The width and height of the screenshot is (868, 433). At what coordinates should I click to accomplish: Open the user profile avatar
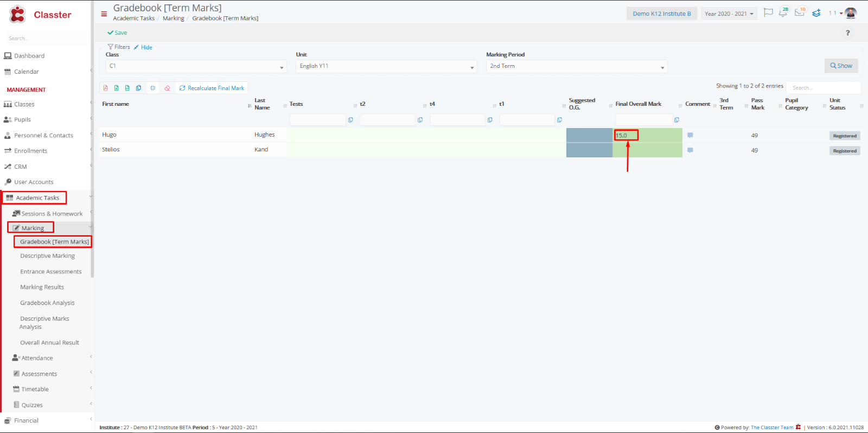click(x=851, y=13)
